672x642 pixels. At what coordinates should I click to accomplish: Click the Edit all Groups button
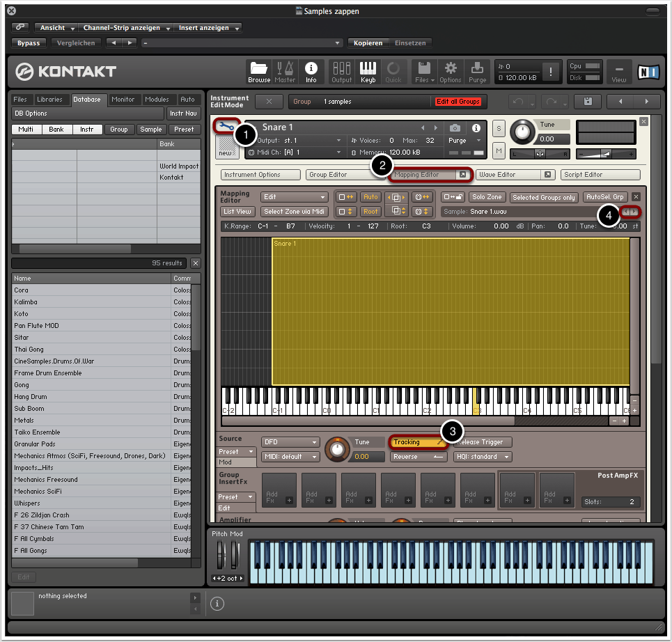[458, 102]
